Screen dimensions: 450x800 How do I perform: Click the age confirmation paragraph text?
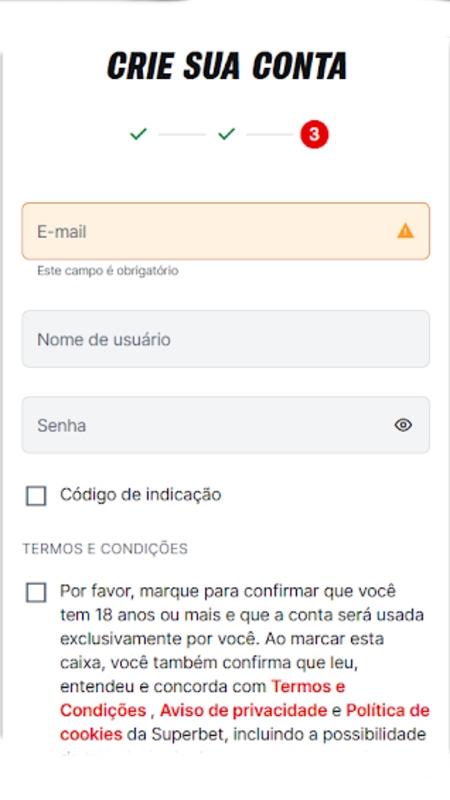click(245, 663)
